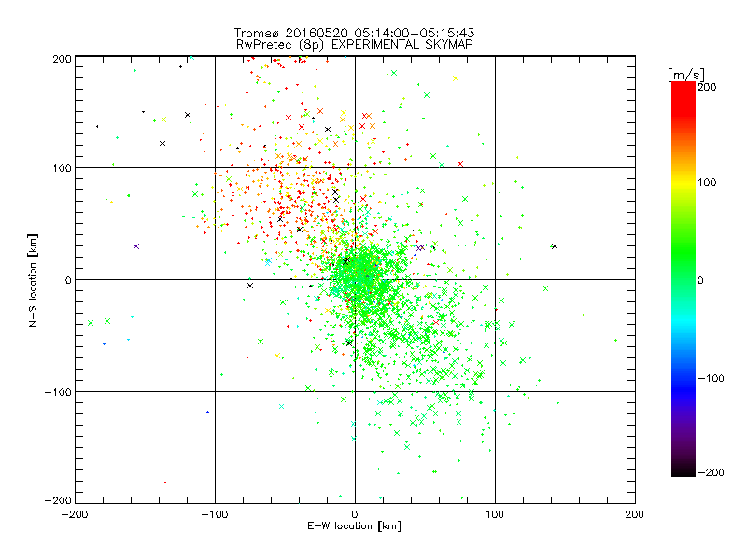
Task: Click the yellow band of the velocity colorbar
Action: tap(684, 183)
